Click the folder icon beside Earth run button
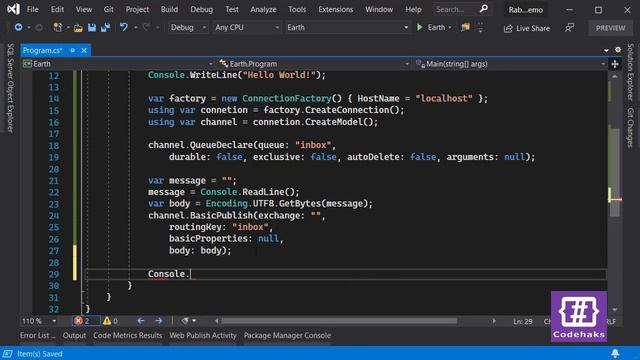Viewport: 640px width, 360px height. [465, 27]
